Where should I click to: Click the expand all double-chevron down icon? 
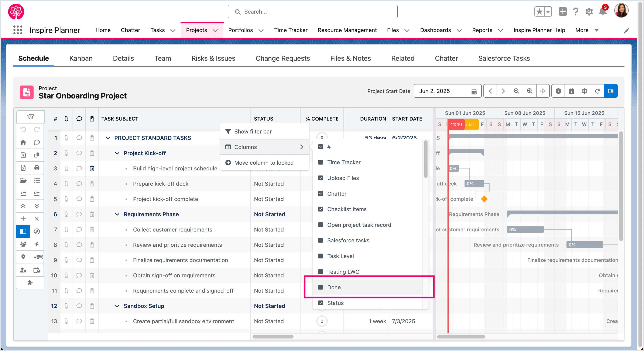(37, 206)
